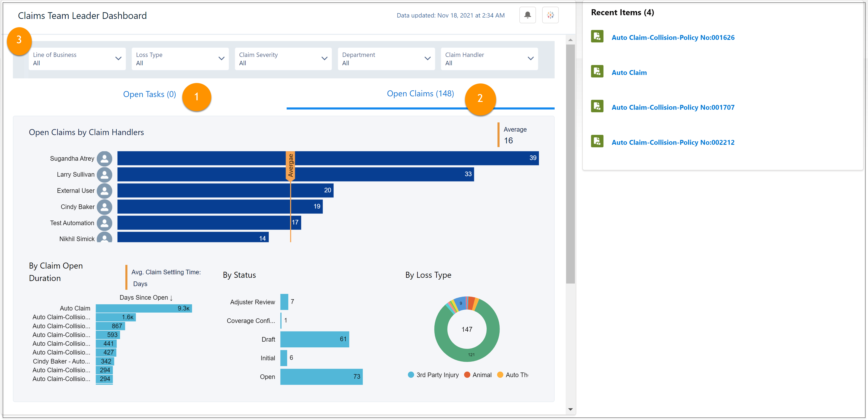Click file icon beside Policy No:001707

click(597, 106)
